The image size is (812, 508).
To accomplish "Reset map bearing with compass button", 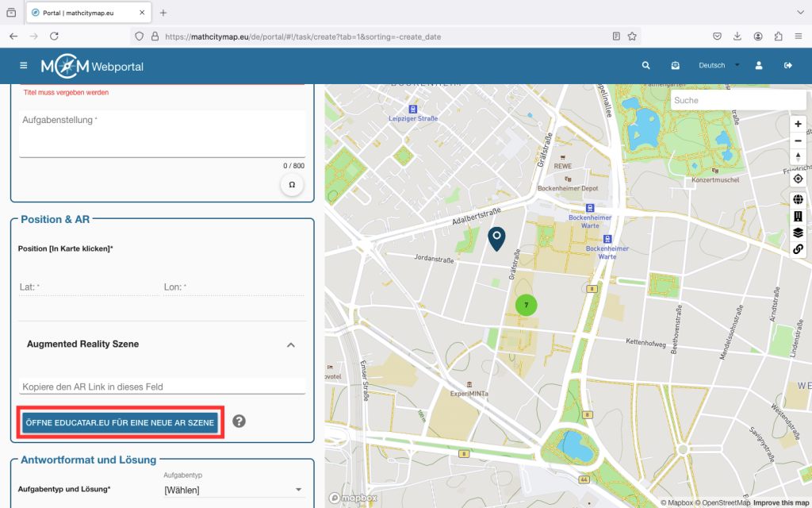I will pos(798,157).
